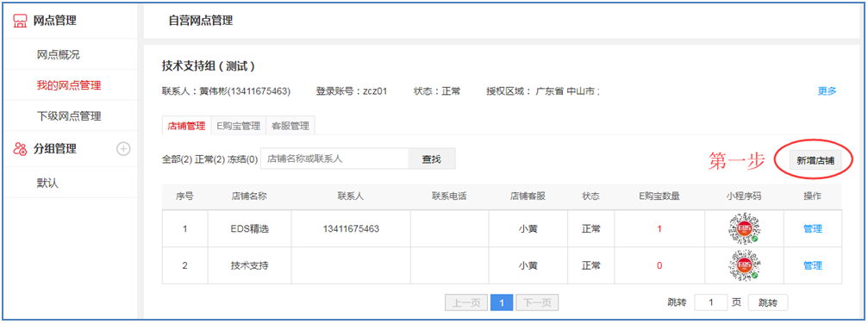
Task: Click the 自营网点管理 page title
Action: (200, 21)
